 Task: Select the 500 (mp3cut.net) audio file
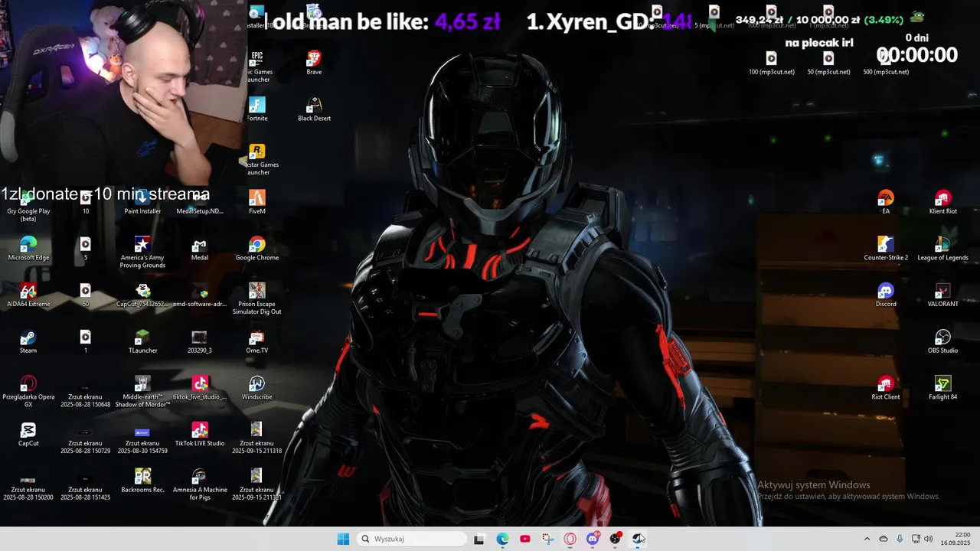point(886,63)
